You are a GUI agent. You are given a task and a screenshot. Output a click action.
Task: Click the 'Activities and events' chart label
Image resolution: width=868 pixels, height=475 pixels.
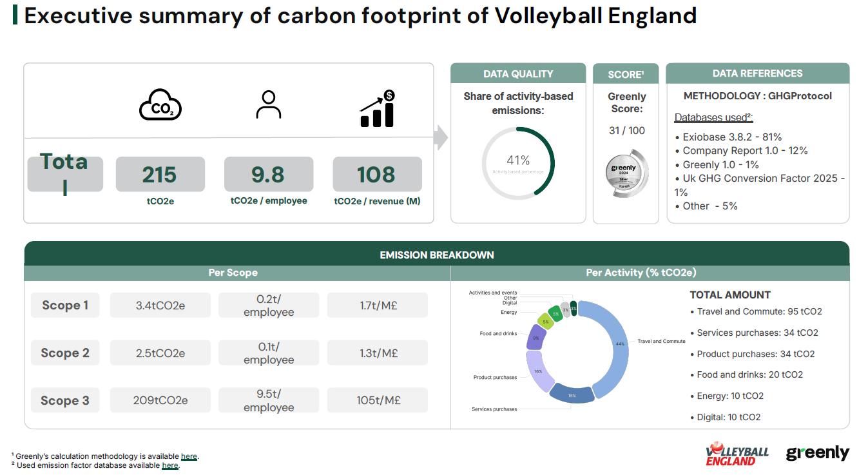[493, 293]
